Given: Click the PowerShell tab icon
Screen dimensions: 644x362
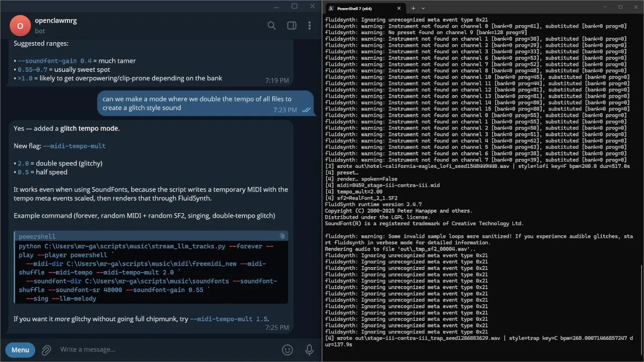Looking at the screenshot, I should 331,8.
